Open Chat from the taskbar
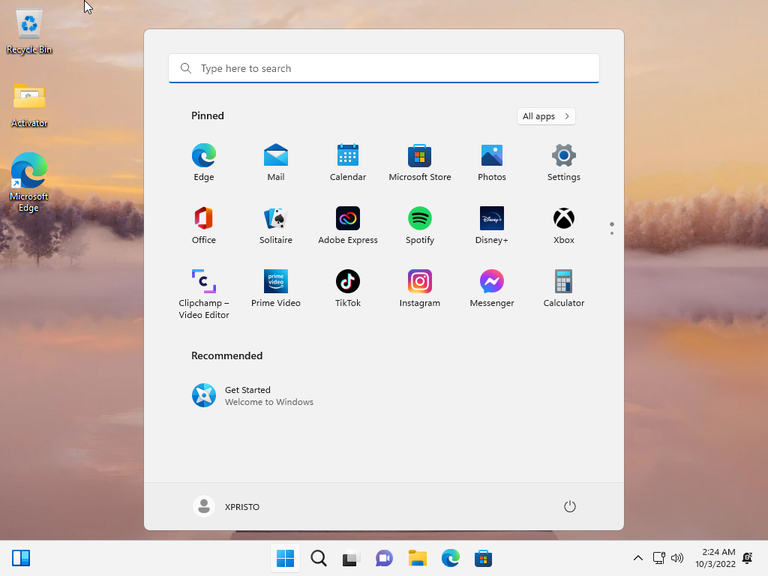Image resolution: width=768 pixels, height=576 pixels. (384, 558)
